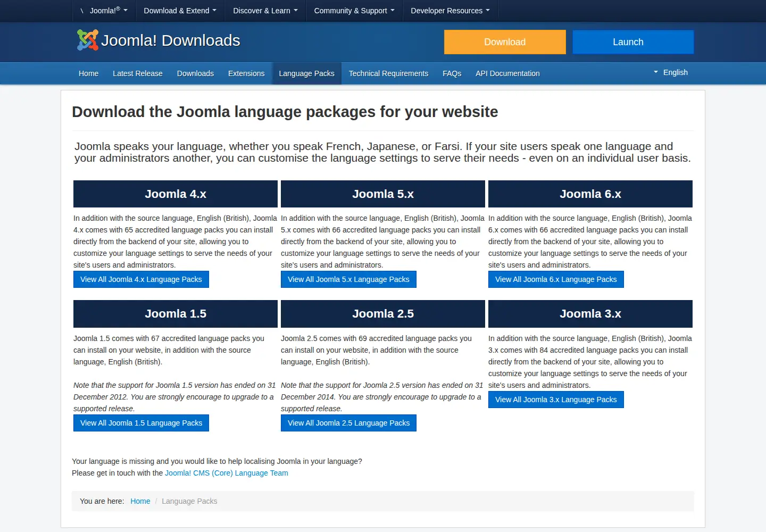Select the Language Packs nav tab

tap(306, 73)
